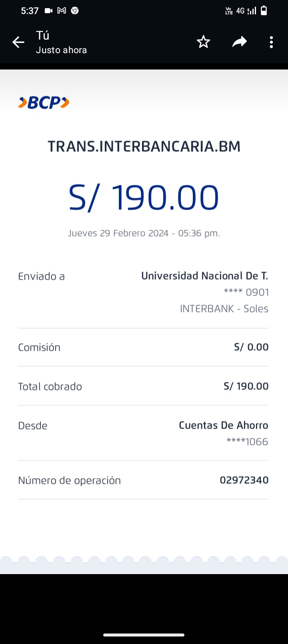
Task: Tap the TRANS.INTERBANCARIA.BM title
Action: pos(144,147)
